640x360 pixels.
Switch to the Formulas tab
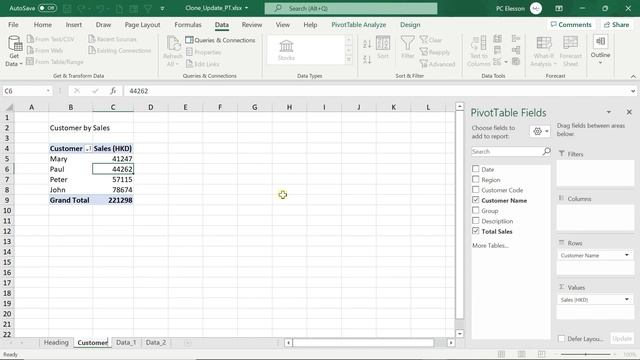pos(188,24)
